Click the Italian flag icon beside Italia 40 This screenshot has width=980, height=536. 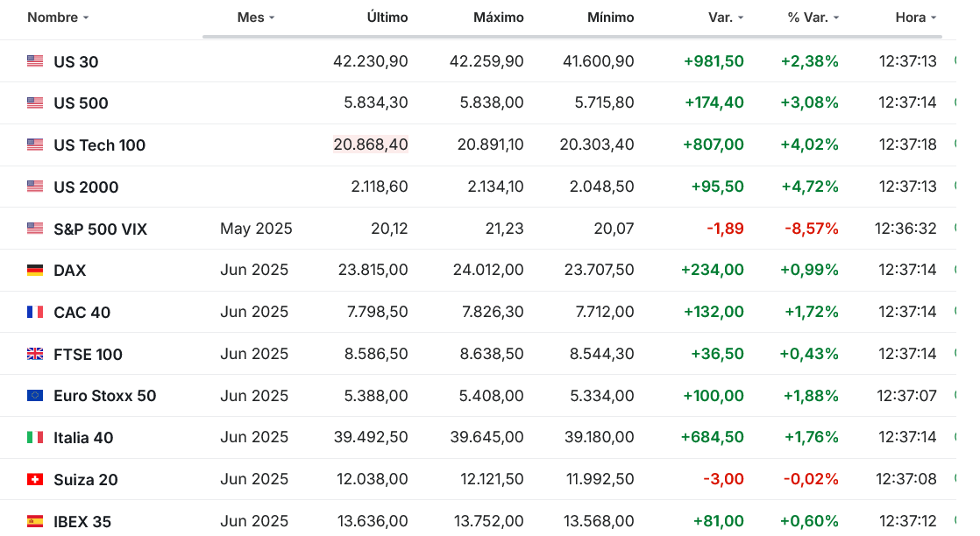click(x=35, y=437)
